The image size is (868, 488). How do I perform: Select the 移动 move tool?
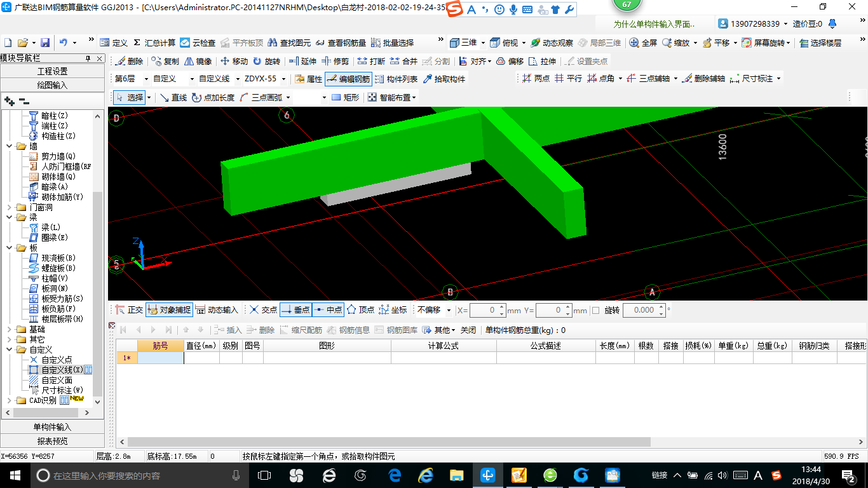(234, 61)
